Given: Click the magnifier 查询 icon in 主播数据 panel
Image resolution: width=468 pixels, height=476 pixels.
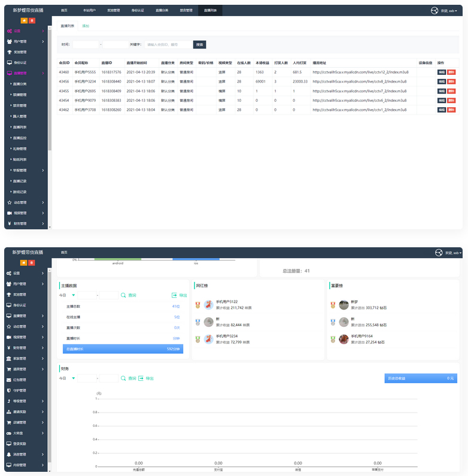Looking at the screenshot, I should (x=124, y=295).
